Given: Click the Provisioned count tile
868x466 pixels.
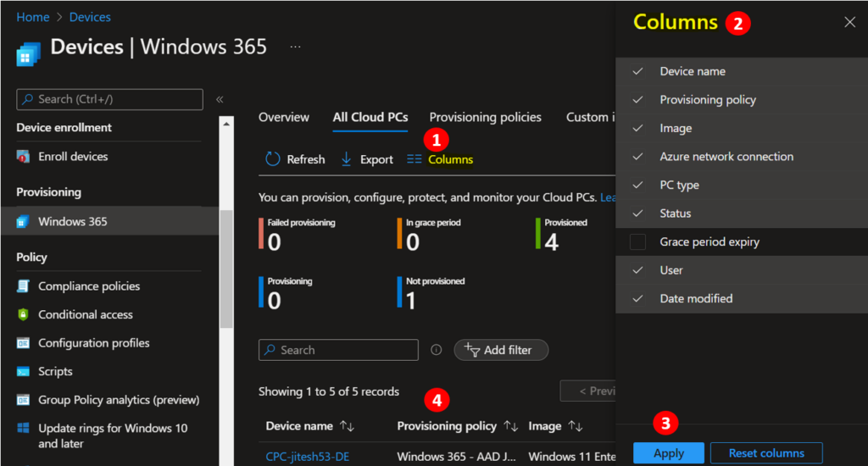Looking at the screenshot, I should (x=562, y=235).
